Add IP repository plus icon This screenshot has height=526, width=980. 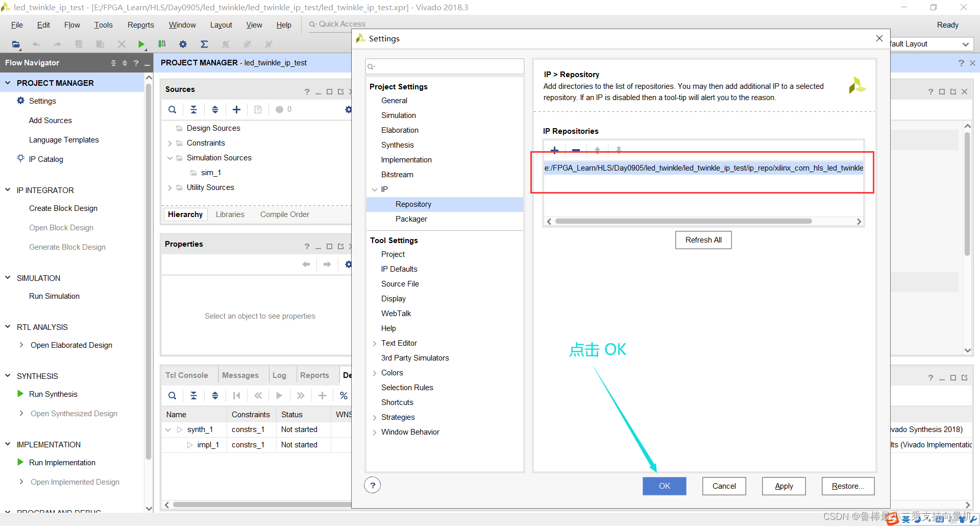click(x=555, y=150)
